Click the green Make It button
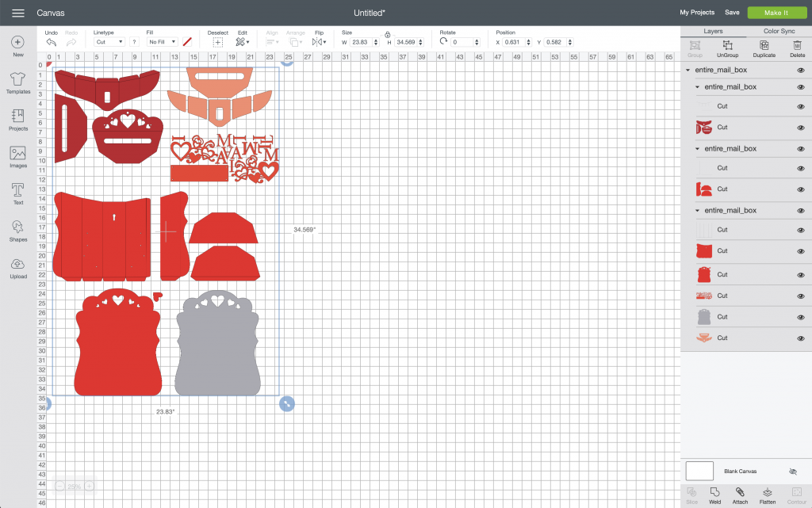The image size is (812, 508). (776, 13)
